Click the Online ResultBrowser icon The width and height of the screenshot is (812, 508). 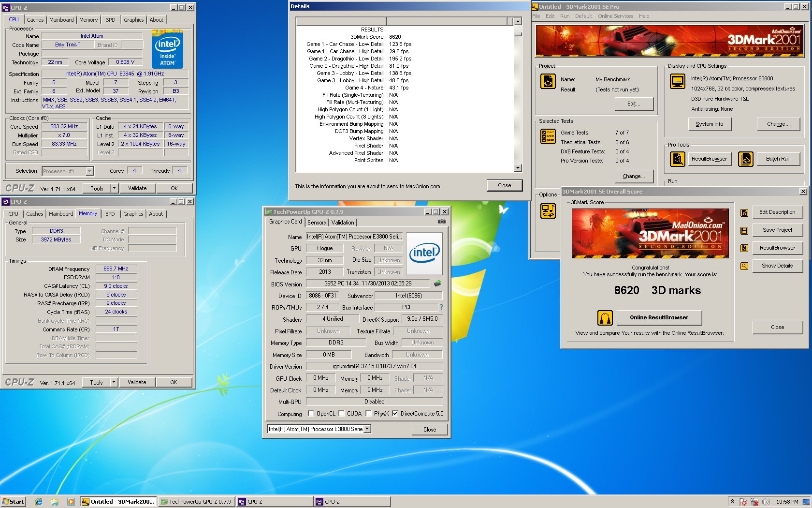605,318
